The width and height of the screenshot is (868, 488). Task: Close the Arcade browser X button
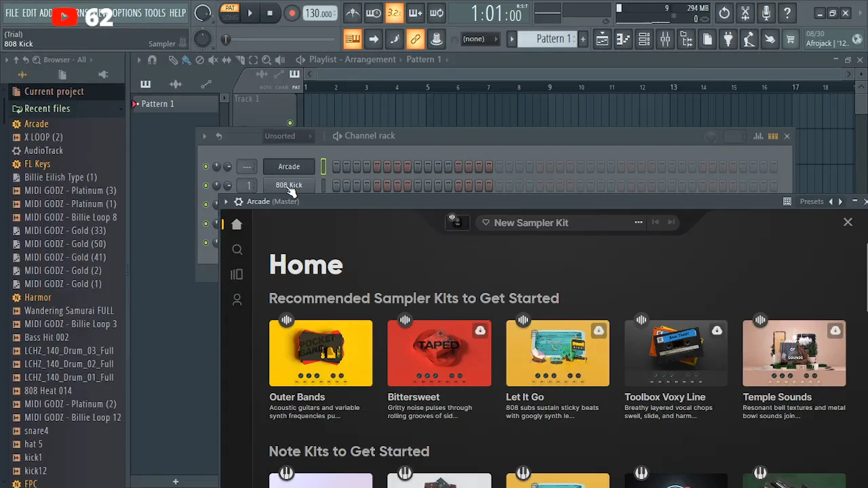[x=848, y=222]
